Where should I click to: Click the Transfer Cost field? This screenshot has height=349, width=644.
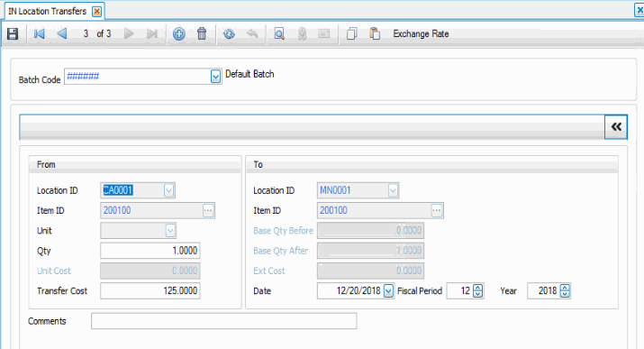coord(150,290)
